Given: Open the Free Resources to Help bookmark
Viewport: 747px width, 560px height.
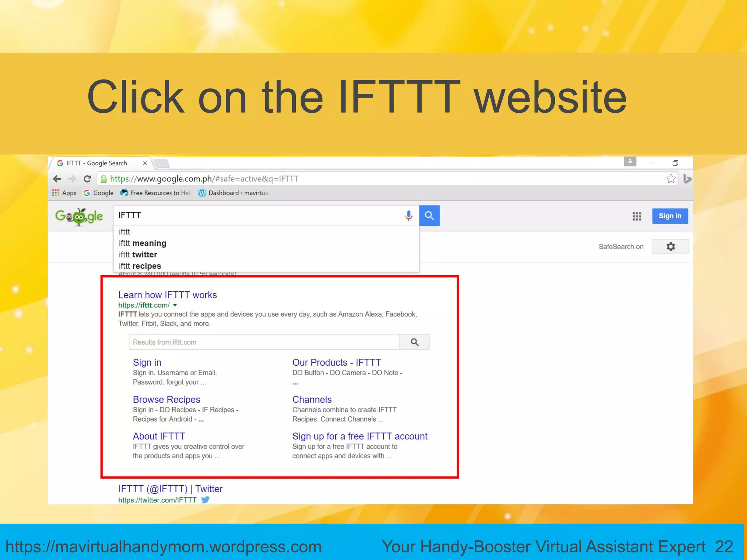Looking at the screenshot, I should pyautogui.click(x=155, y=193).
